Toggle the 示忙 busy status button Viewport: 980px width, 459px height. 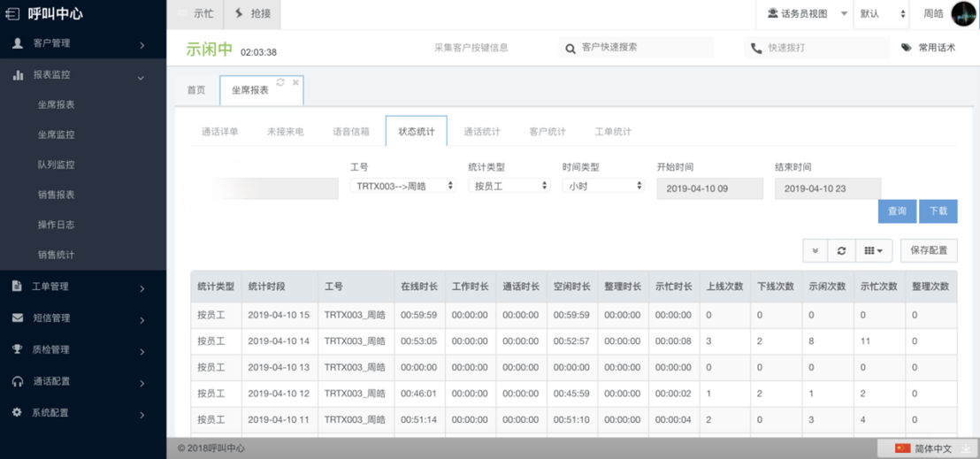coord(195,14)
